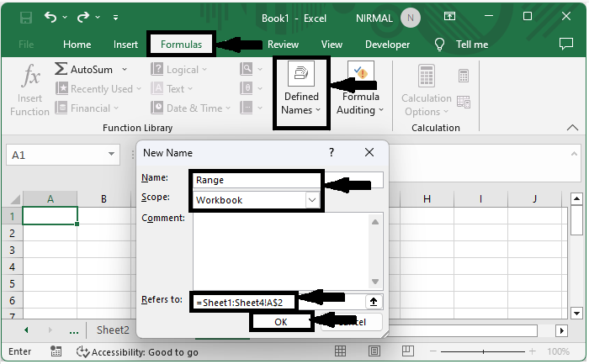Select the Formulas tab
Image resolution: width=589 pixels, height=364 pixels.
[x=181, y=45]
